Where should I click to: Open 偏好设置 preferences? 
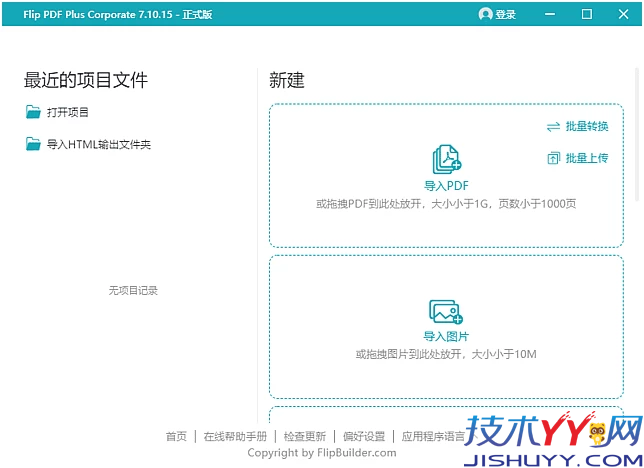[x=364, y=436]
